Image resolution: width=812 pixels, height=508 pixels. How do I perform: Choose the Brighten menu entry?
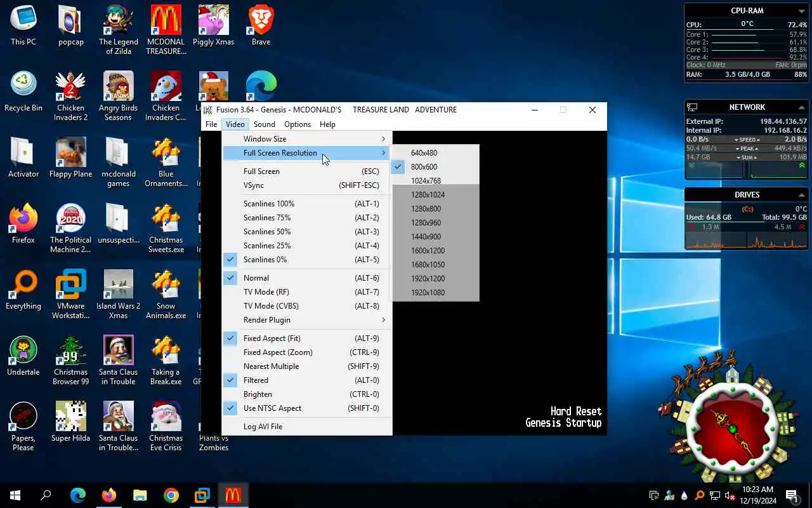point(307,394)
